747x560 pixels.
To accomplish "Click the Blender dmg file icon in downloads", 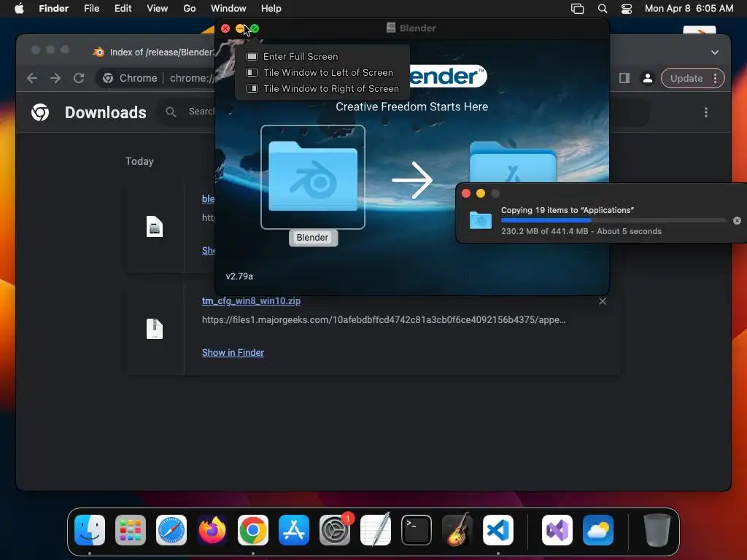I will (x=155, y=226).
